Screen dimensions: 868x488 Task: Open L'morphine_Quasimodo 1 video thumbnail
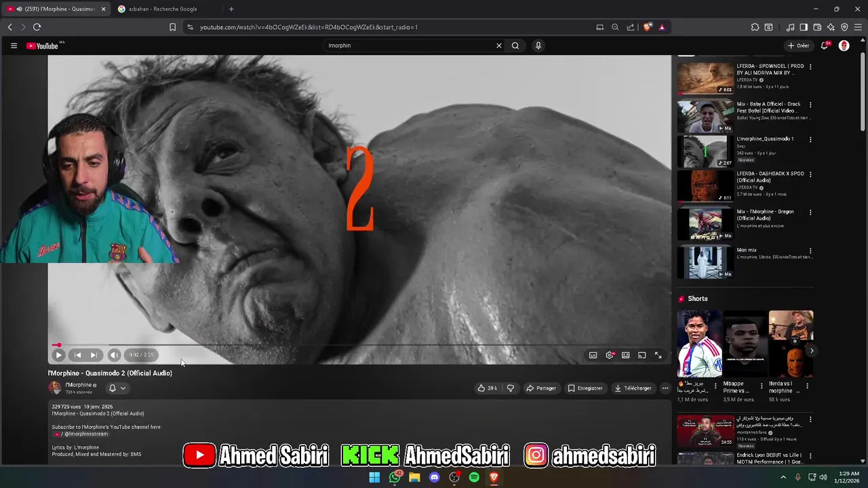point(705,151)
